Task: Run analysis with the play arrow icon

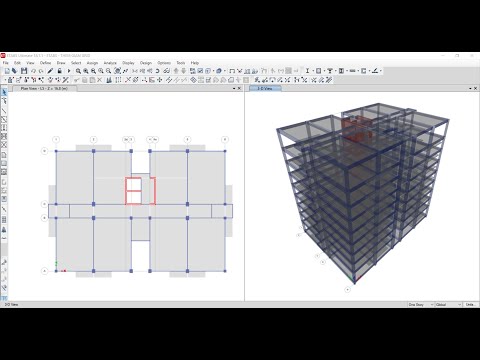Action: [x=69, y=71]
